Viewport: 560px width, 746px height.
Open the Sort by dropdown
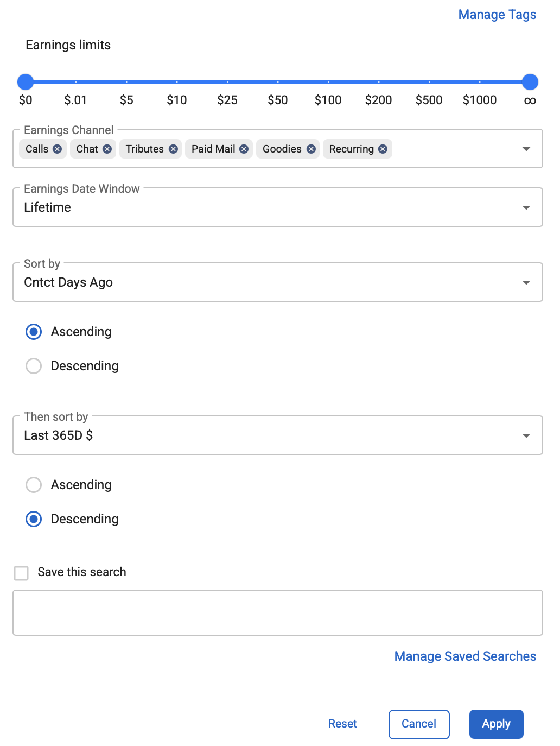pyautogui.click(x=278, y=282)
